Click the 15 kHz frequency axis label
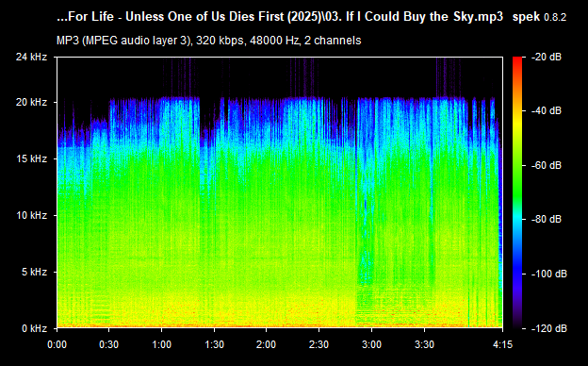The width and height of the screenshot is (588, 366). 31,158
